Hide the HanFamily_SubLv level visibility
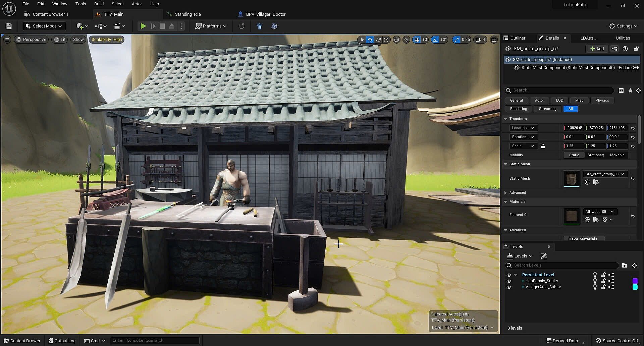This screenshot has height=346, width=644. [509, 281]
